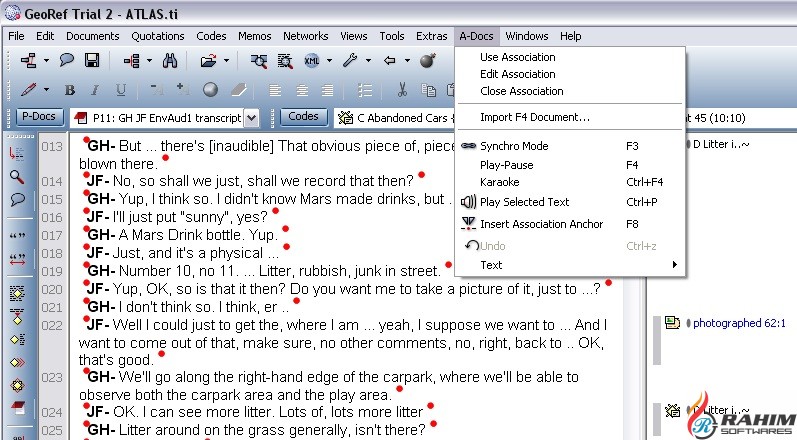The height and width of the screenshot is (440, 797).
Task: Click the in-vivo coding icon in sidebar
Action: (x=17, y=316)
